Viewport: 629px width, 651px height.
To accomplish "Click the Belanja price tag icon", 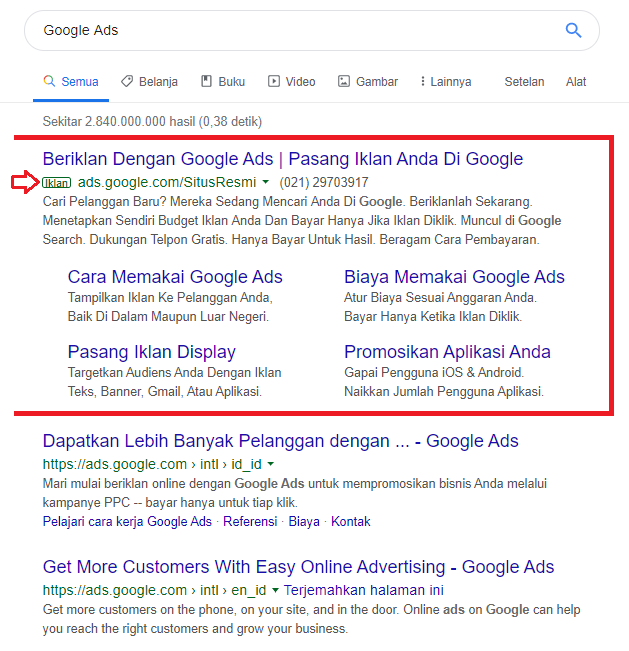I will (x=127, y=81).
